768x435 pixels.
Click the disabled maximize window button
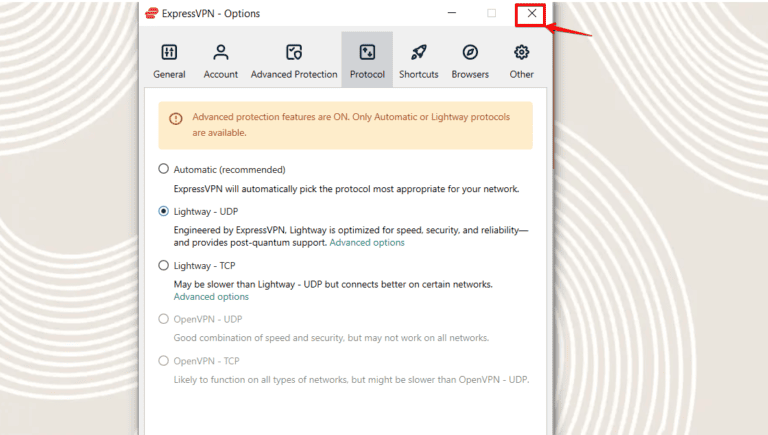(x=491, y=13)
